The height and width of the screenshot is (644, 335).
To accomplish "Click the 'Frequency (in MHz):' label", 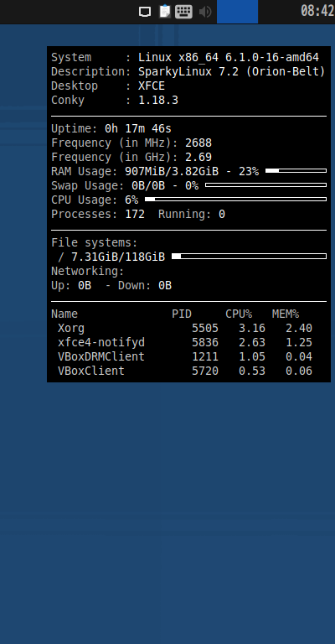I will tap(115, 143).
